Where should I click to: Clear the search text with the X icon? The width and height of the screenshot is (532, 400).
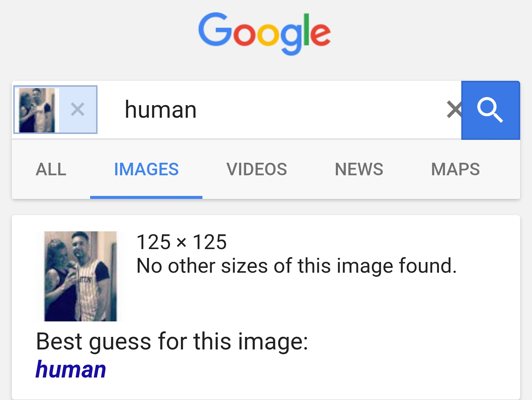click(x=454, y=110)
